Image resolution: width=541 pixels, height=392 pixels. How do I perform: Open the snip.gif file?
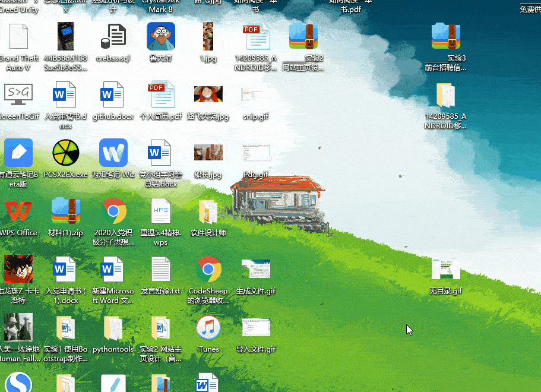[x=256, y=94]
